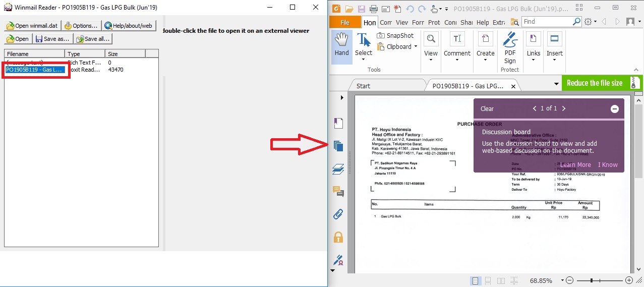Click Clear in the discussion popup
The image size is (644, 287).
(487, 108)
